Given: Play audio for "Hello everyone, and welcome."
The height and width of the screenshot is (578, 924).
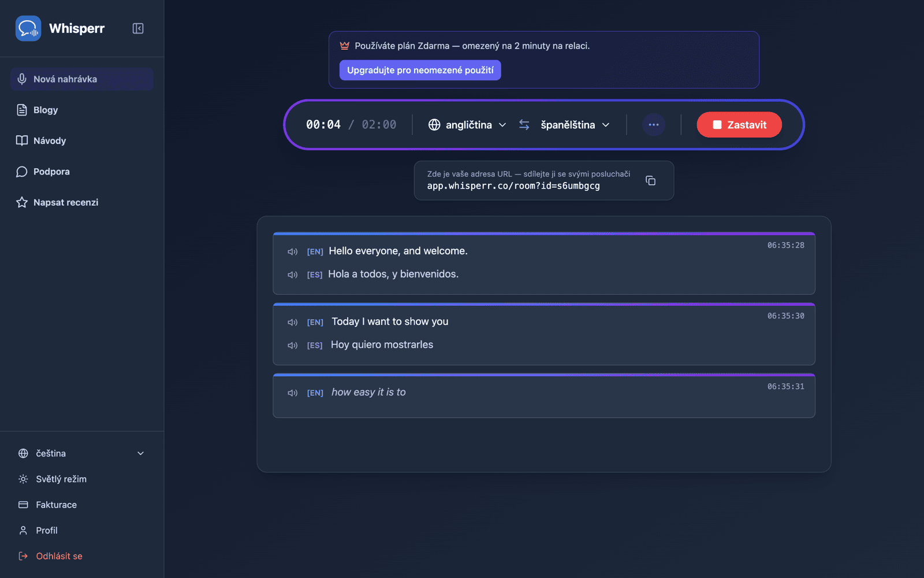Looking at the screenshot, I should pyautogui.click(x=293, y=251).
